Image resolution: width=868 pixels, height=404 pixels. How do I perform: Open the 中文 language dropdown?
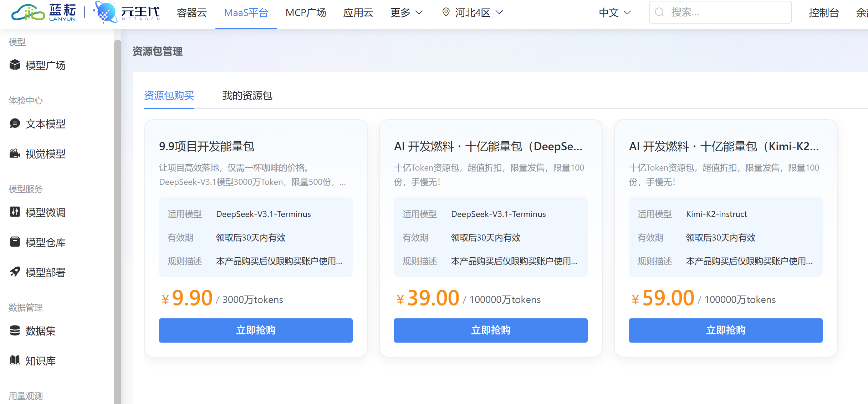(x=615, y=12)
